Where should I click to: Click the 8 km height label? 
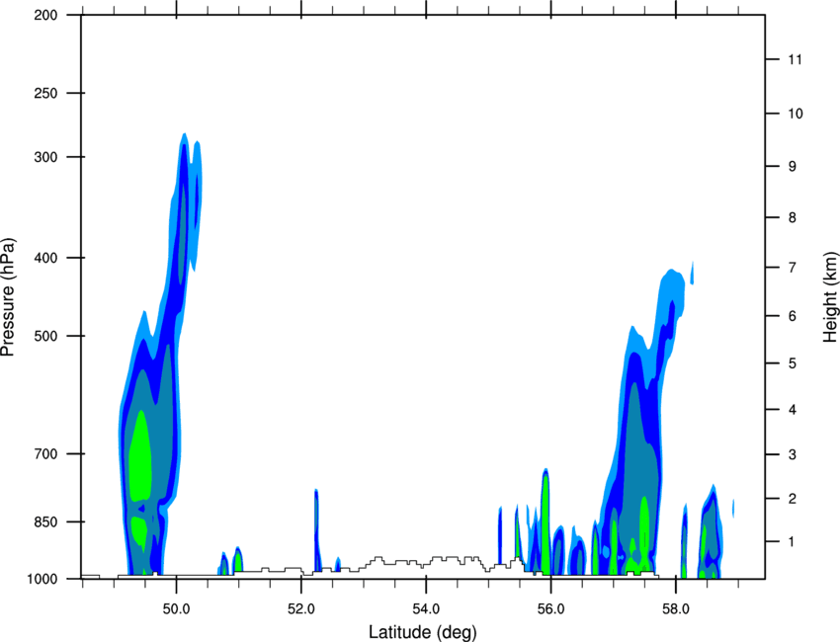793,218
